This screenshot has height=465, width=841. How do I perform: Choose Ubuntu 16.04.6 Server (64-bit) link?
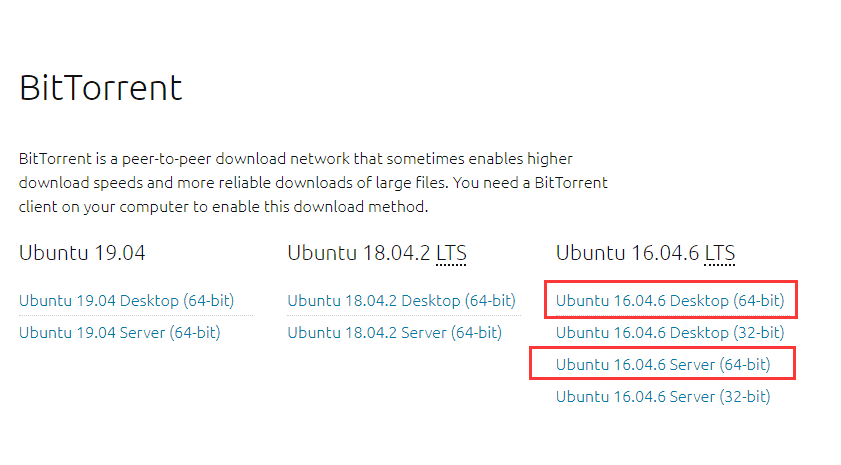click(663, 365)
